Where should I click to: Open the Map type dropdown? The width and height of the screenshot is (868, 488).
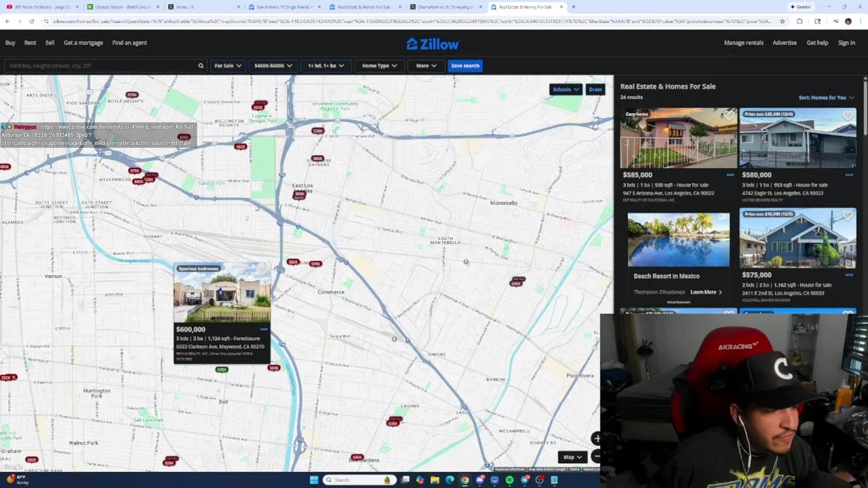[572, 457]
